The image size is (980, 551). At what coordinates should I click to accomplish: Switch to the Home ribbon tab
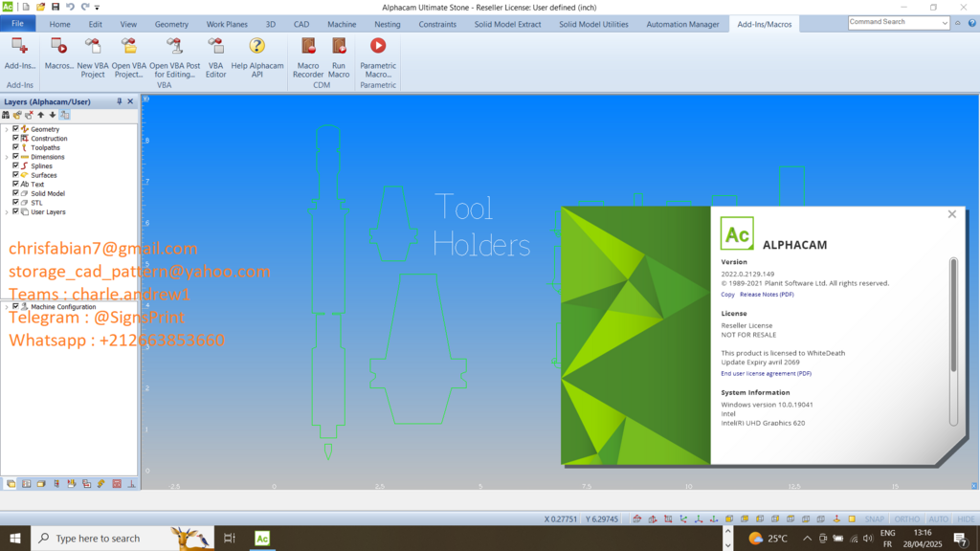(60, 24)
